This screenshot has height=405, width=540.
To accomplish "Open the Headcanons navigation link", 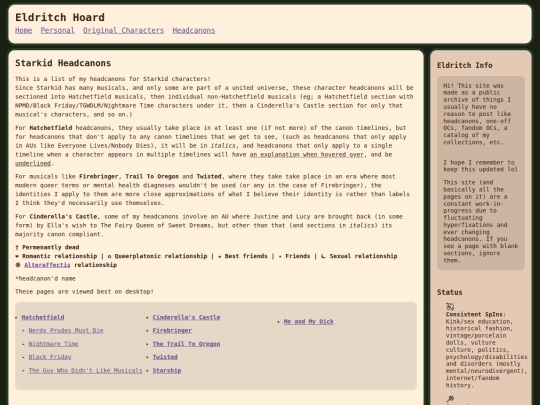I will pos(194,30).
